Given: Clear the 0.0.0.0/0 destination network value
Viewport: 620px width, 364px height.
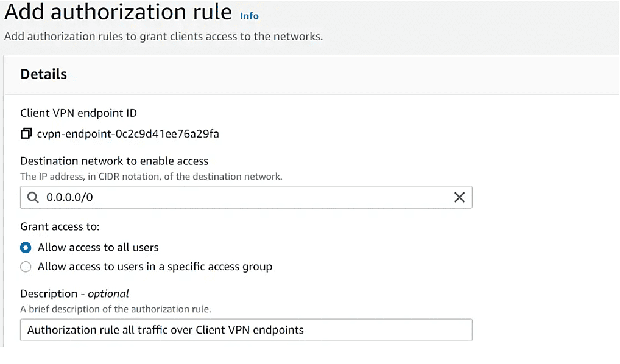Looking at the screenshot, I should (x=459, y=197).
